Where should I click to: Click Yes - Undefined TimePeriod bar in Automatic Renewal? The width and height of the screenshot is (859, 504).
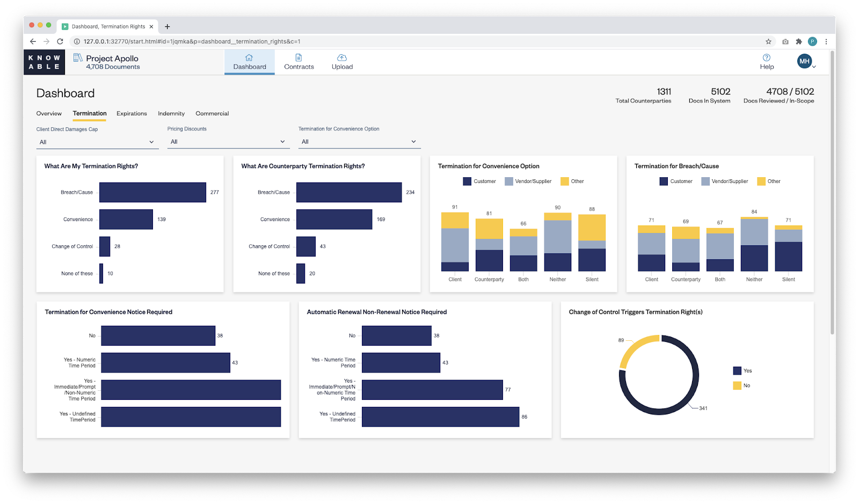[x=440, y=417]
